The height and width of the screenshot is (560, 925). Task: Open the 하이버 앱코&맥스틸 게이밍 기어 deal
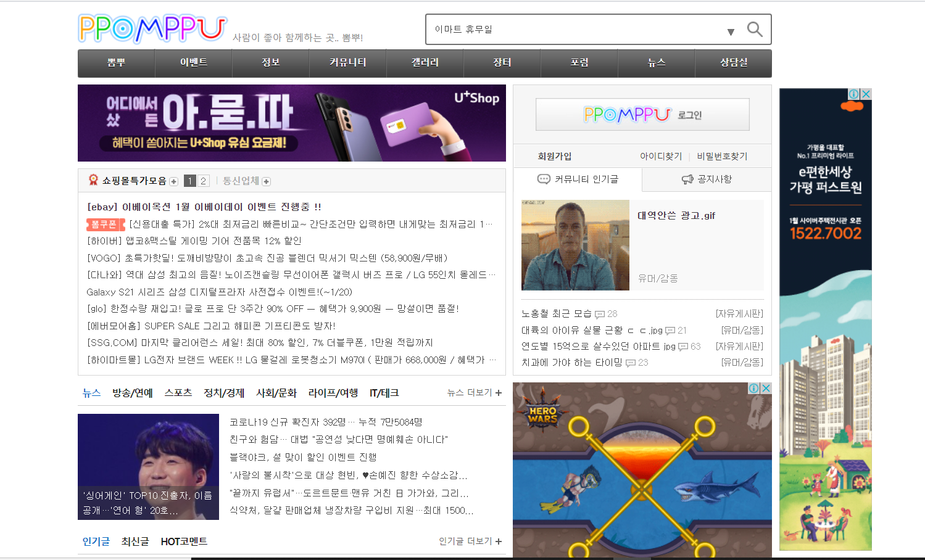pos(194,241)
